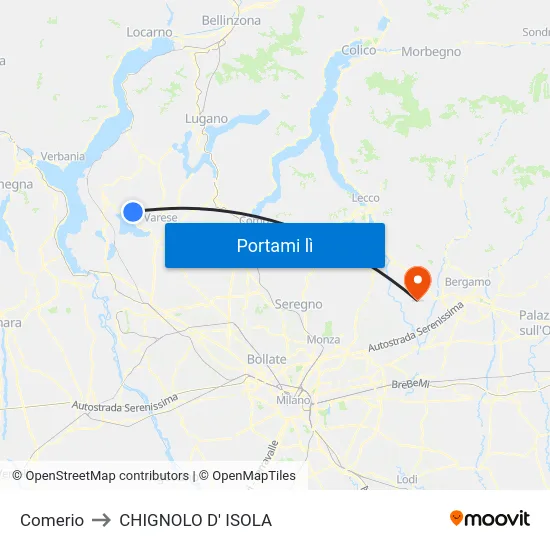Image resolution: width=550 pixels, height=550 pixels.
Task: Click the Varese label beside origin
Action: pos(161,217)
